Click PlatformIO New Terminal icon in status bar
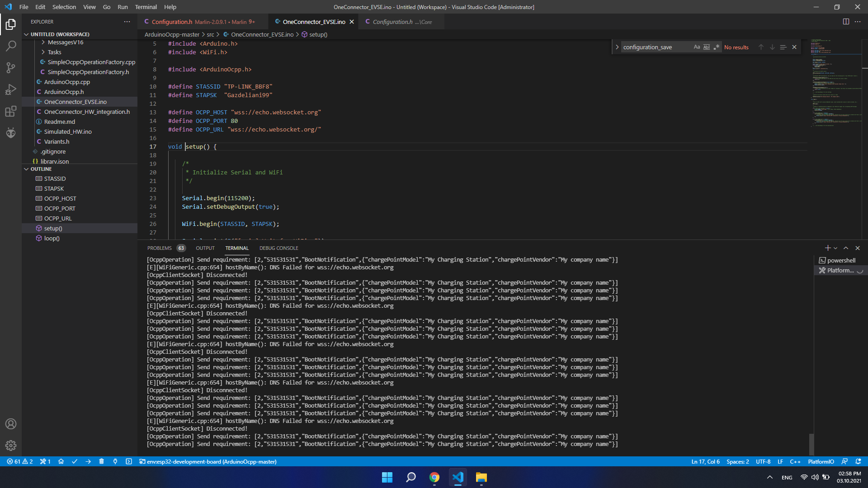This screenshot has height=488, width=868. (129, 461)
